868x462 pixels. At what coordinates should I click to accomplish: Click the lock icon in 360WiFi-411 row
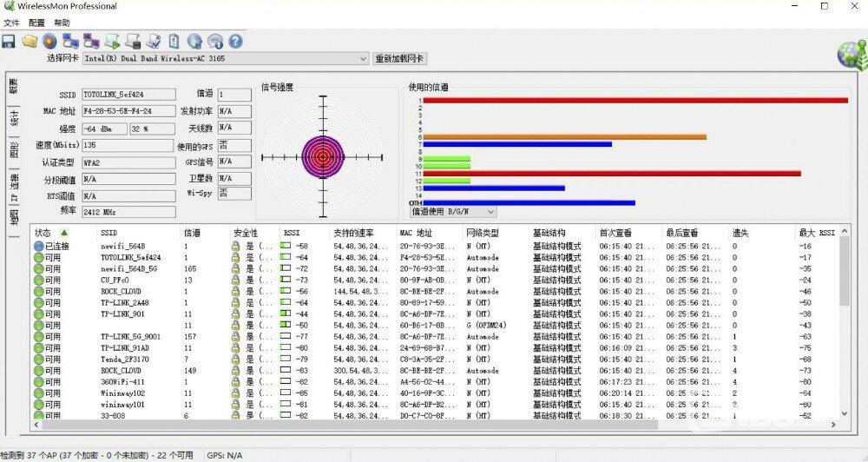(x=235, y=382)
